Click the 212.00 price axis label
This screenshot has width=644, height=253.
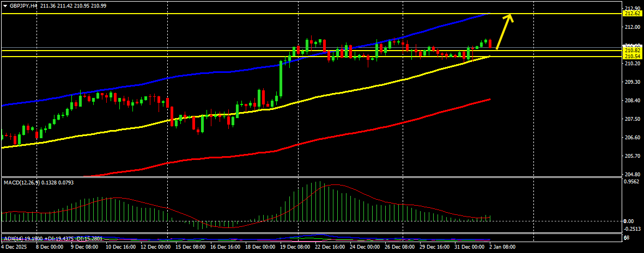[631, 27]
